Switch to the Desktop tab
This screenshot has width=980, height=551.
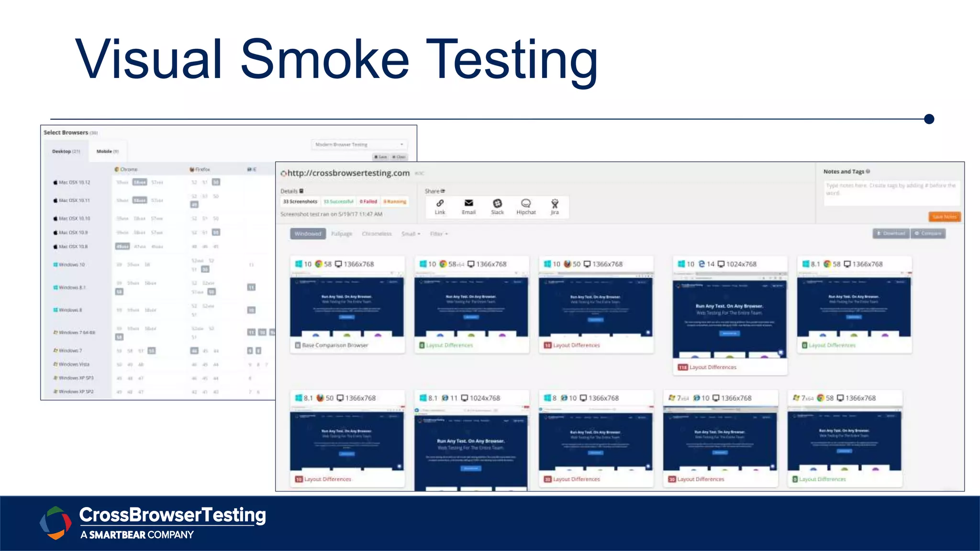(66, 151)
